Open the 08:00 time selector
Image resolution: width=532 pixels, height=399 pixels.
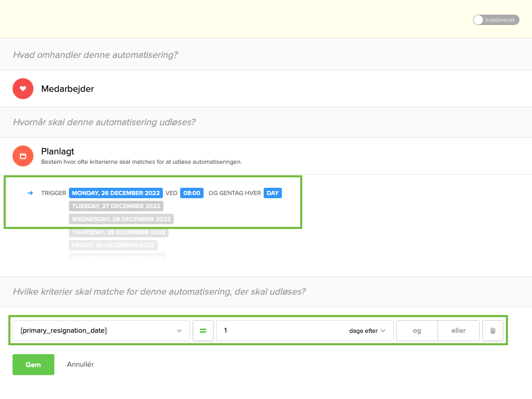[x=192, y=192]
